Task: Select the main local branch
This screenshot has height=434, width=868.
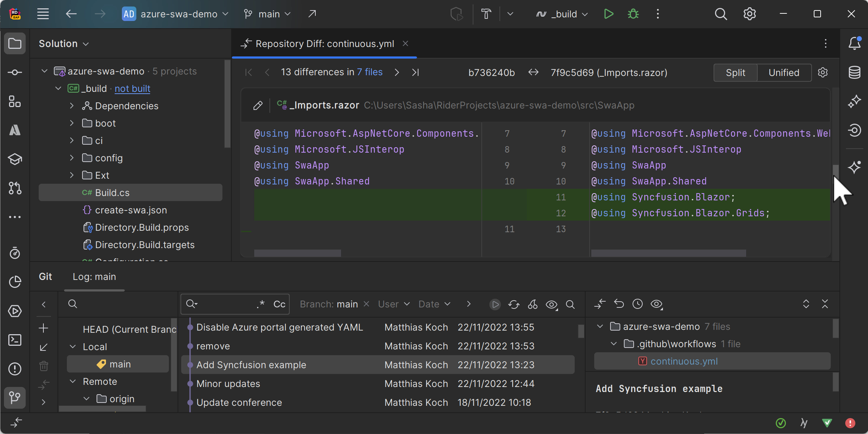Action: [x=118, y=364]
